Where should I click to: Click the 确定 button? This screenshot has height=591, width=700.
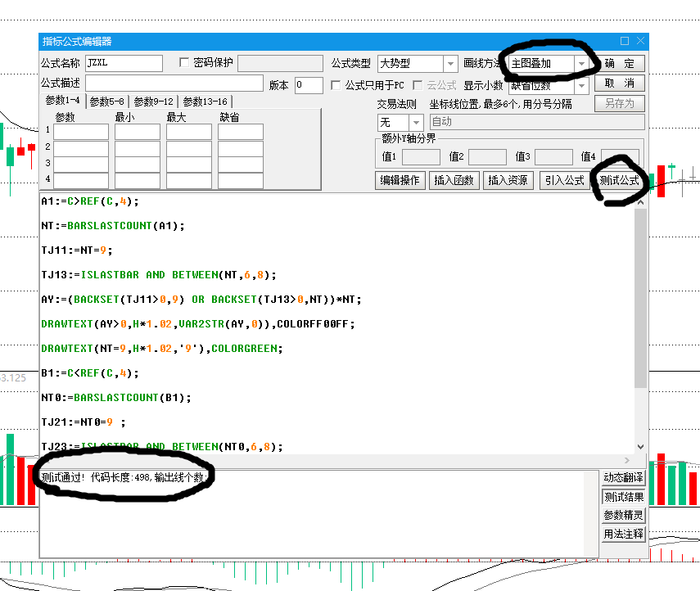tap(619, 63)
